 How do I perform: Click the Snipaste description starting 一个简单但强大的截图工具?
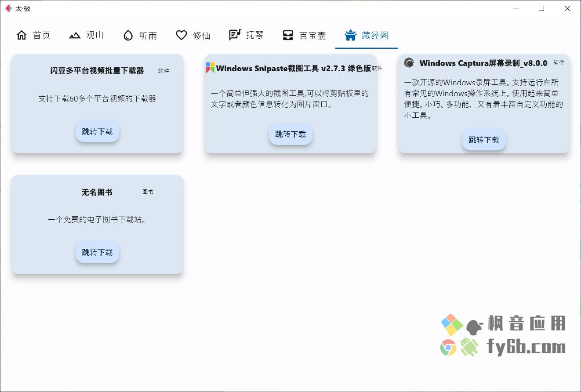290,99
